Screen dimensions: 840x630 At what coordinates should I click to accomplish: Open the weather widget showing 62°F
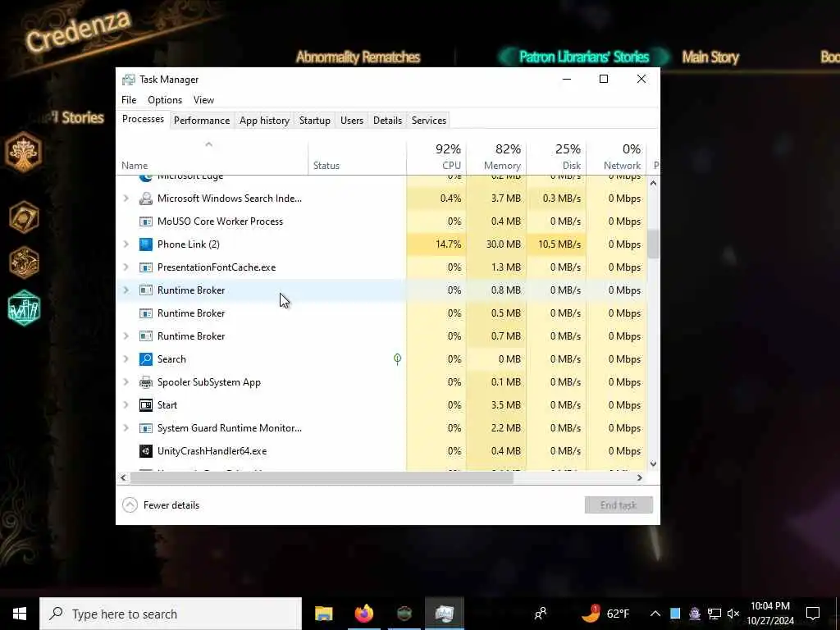point(605,614)
